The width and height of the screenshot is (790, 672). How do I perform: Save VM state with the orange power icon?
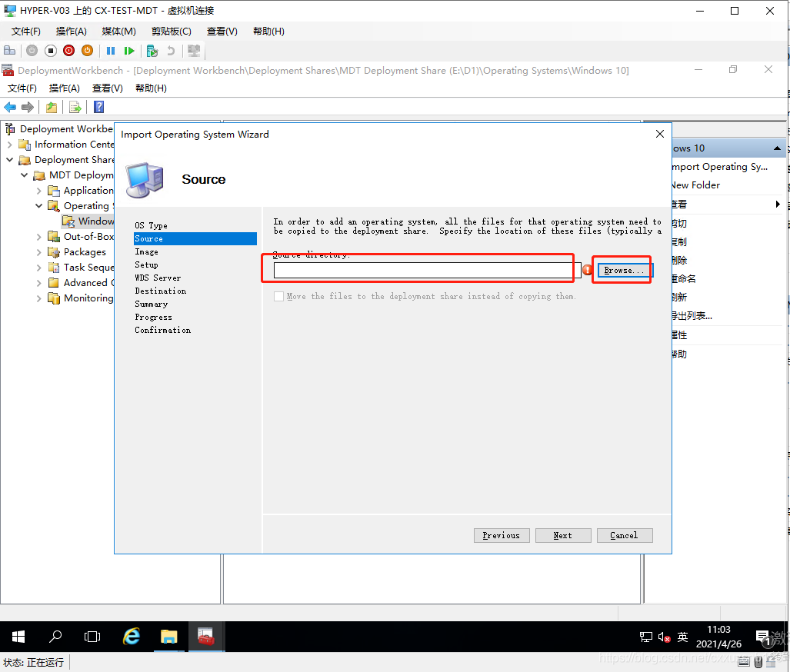coord(87,51)
